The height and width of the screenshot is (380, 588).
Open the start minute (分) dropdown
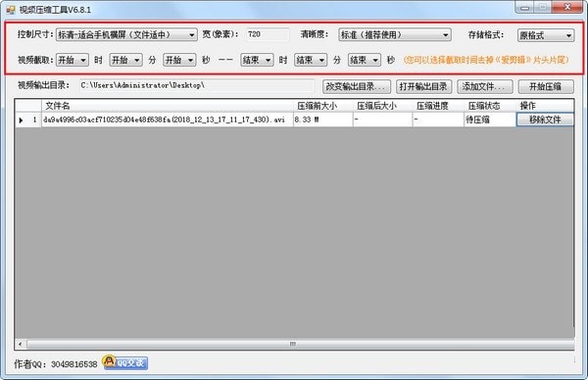(126, 60)
